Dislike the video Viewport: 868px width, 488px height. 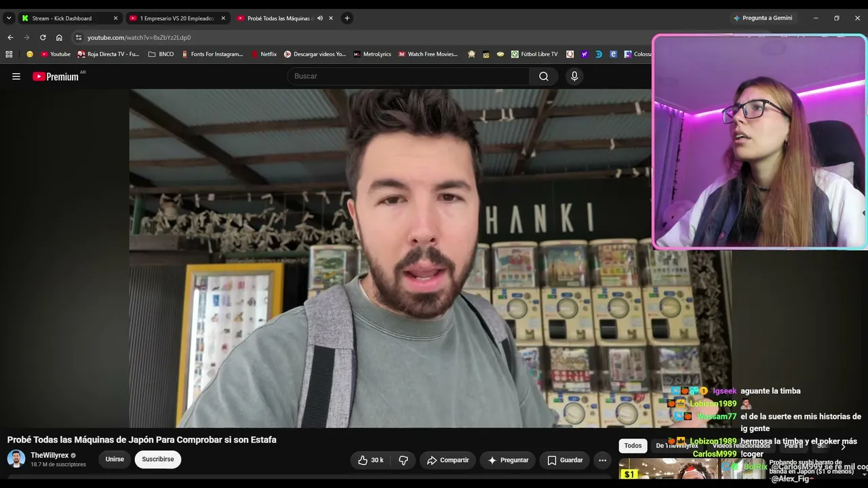point(403,460)
